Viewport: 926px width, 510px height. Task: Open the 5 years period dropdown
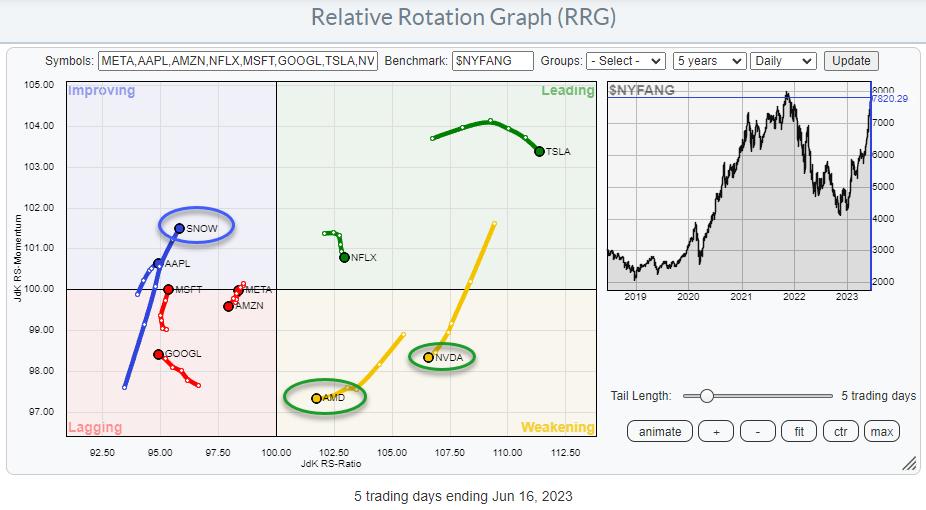pos(709,61)
